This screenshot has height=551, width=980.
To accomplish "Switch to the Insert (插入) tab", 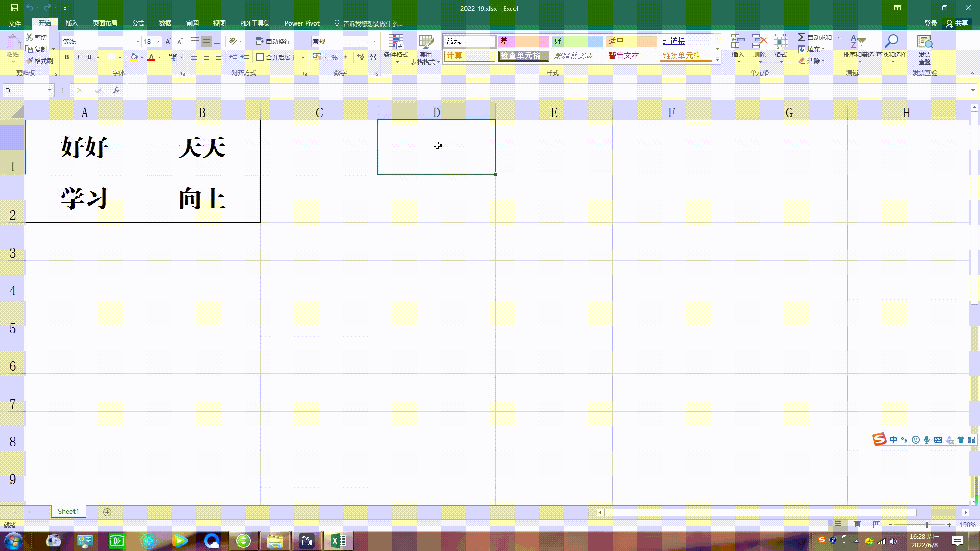I will point(71,23).
